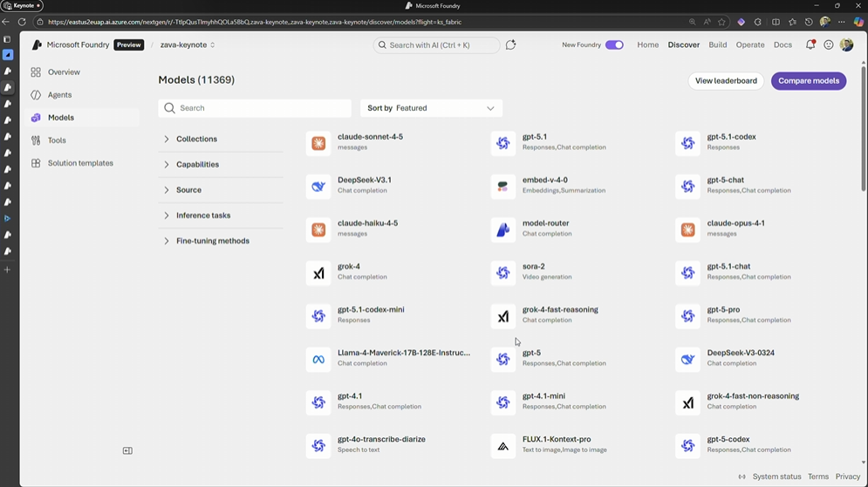The height and width of the screenshot is (487, 868).
Task: Click the FLUX.1-Kontext-pro model icon
Action: pyautogui.click(x=503, y=446)
